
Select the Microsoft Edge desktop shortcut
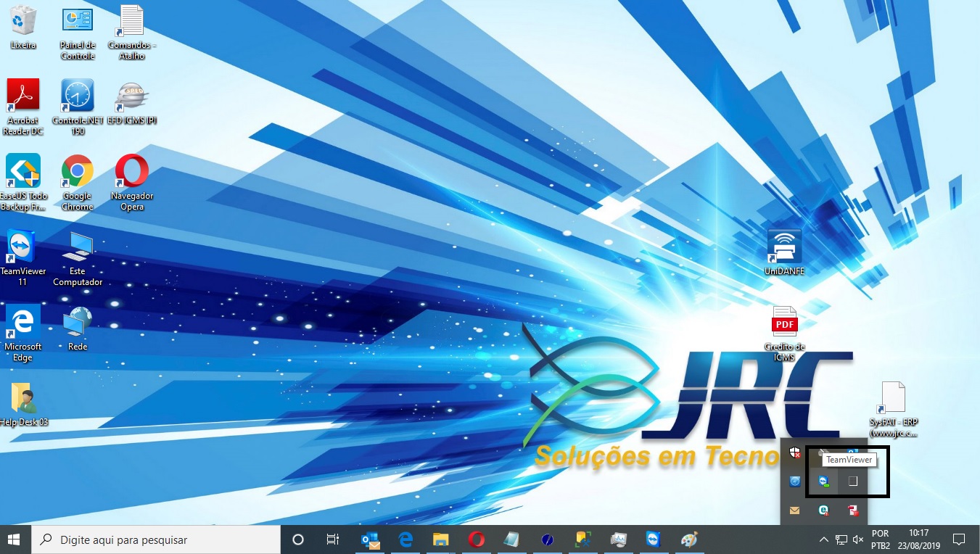pos(23,334)
